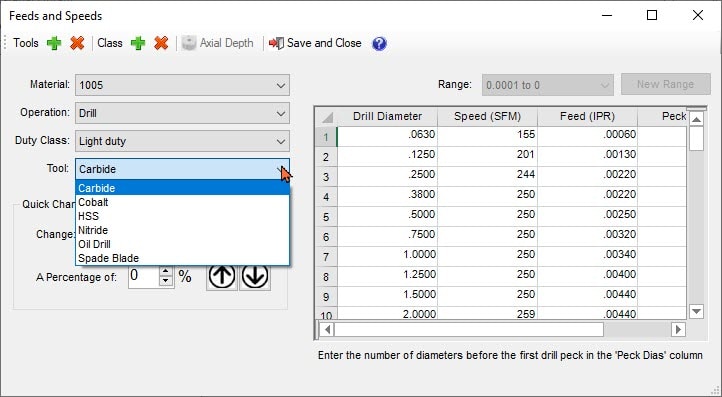Viewport: 722px width, 397px height.
Task: Click the Feed (IPR) column header
Action: (587, 116)
